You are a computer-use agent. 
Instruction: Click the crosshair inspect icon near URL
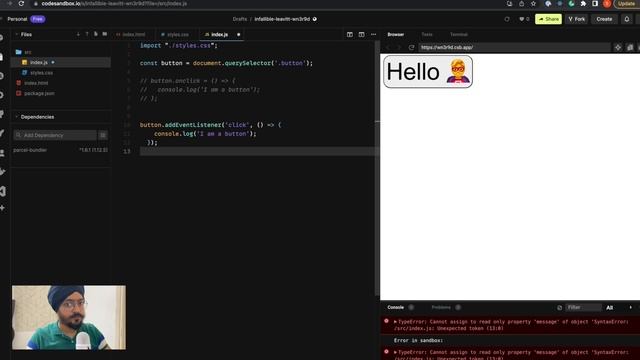tap(618, 47)
